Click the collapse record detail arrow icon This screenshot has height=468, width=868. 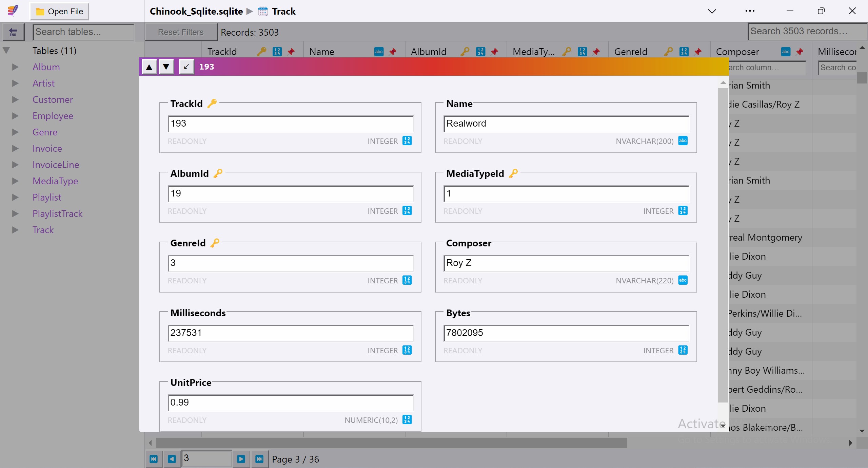pos(186,67)
